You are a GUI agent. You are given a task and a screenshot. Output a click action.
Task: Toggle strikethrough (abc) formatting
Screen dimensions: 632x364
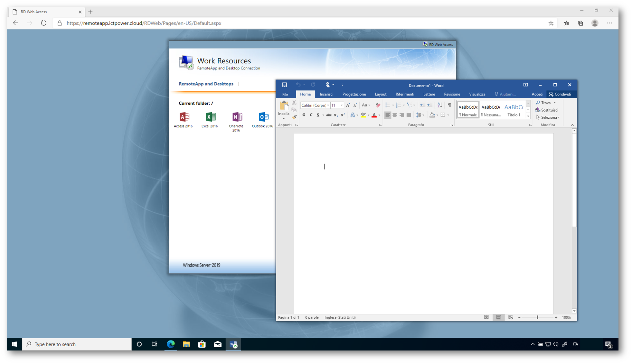click(328, 115)
